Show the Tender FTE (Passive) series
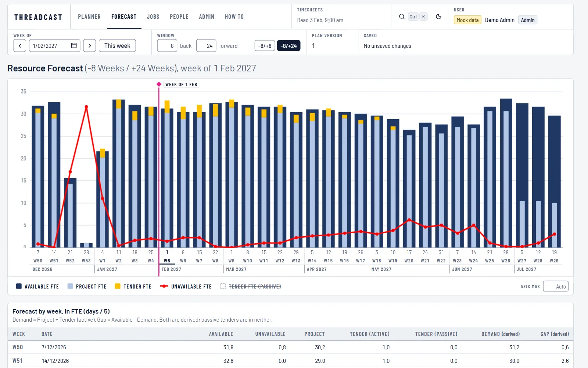 (x=250, y=286)
